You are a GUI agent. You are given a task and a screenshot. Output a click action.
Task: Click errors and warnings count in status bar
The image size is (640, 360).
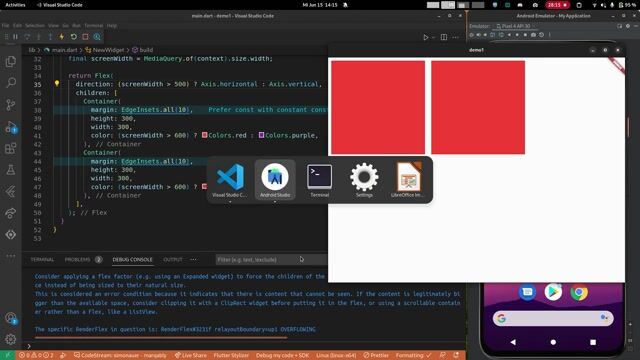36,355
